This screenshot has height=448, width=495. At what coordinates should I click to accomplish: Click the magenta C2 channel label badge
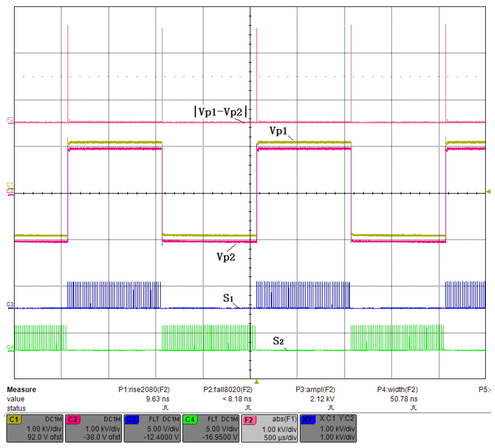[73, 420]
